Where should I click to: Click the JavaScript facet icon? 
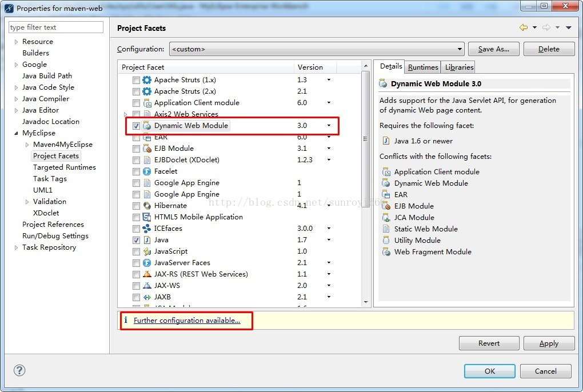(147, 251)
